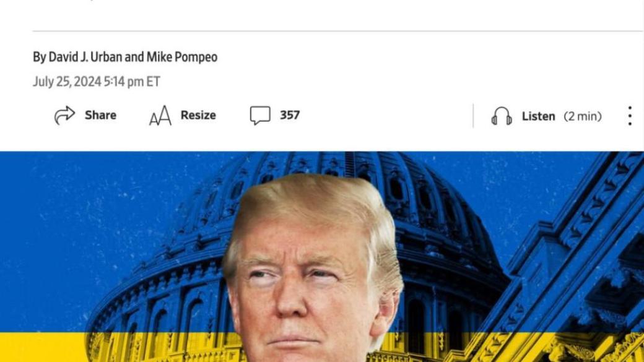Start audio with the Listen label
644x362 pixels.
coord(539,116)
